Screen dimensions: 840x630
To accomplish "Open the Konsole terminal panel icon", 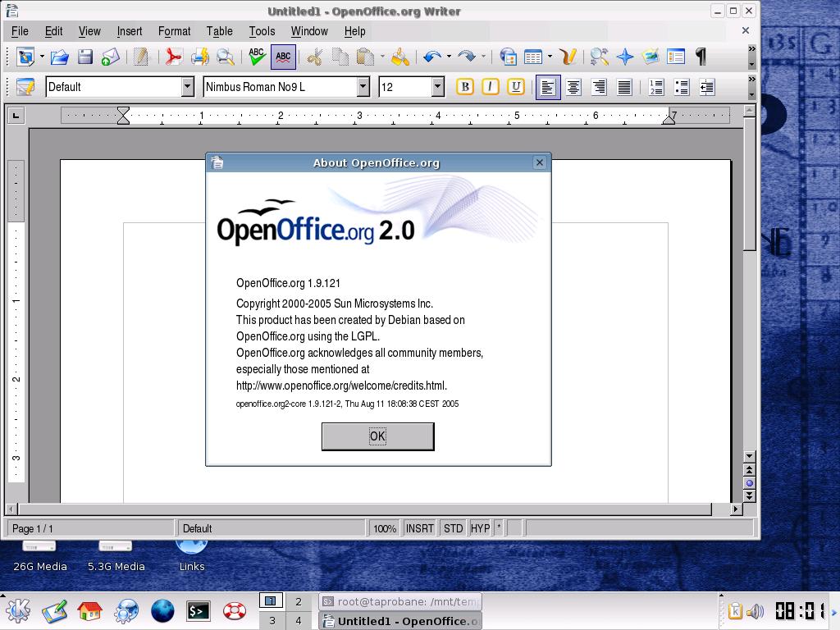I will tap(198, 611).
